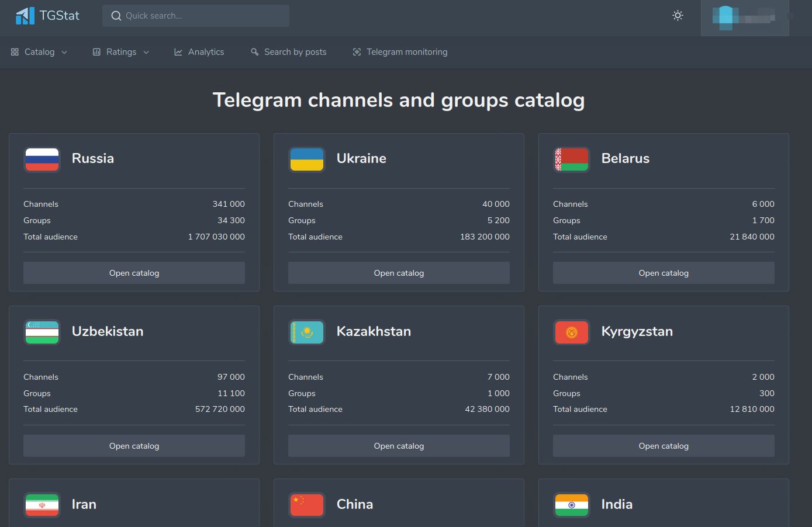The height and width of the screenshot is (527, 812).
Task: Click the Uzbekistan country title
Action: pos(108,331)
